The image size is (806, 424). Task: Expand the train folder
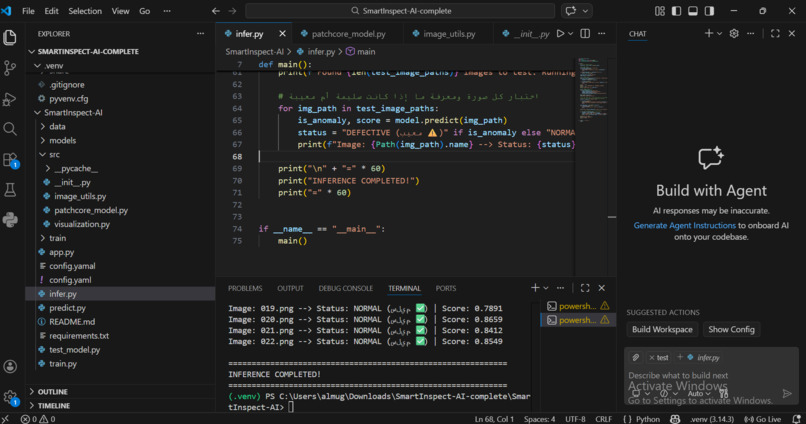(43, 238)
